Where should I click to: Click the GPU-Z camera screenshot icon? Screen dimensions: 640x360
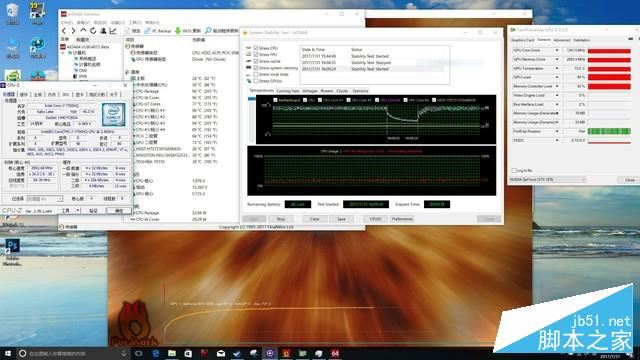coord(631,40)
